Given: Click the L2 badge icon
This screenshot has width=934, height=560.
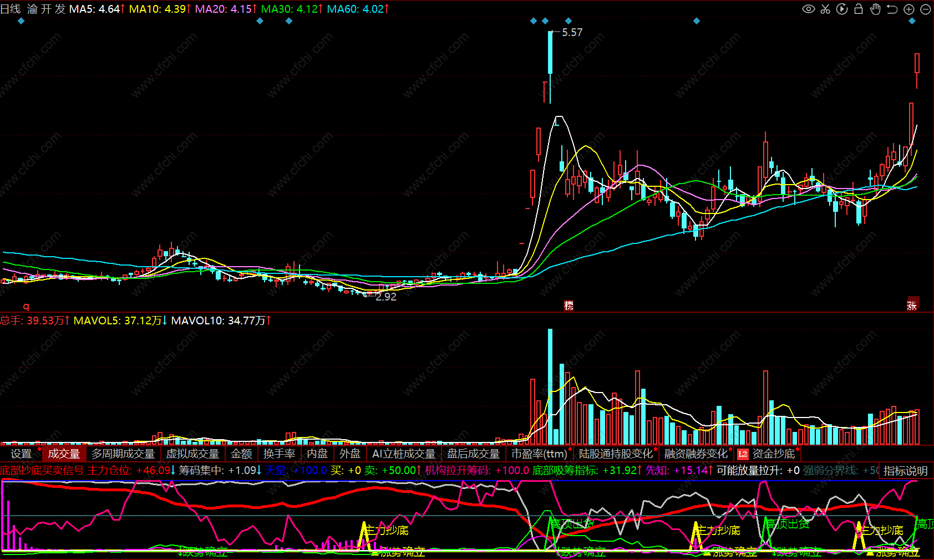Looking at the screenshot, I should point(743,454).
